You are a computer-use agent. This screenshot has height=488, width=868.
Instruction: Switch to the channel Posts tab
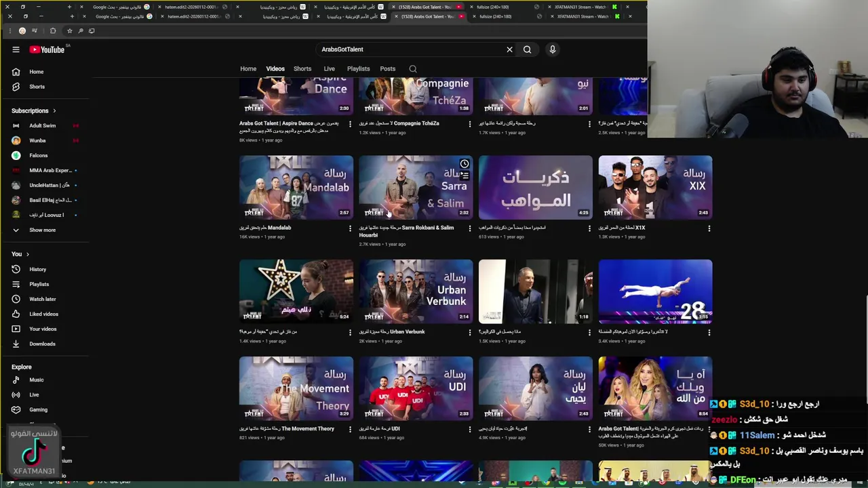coord(387,68)
